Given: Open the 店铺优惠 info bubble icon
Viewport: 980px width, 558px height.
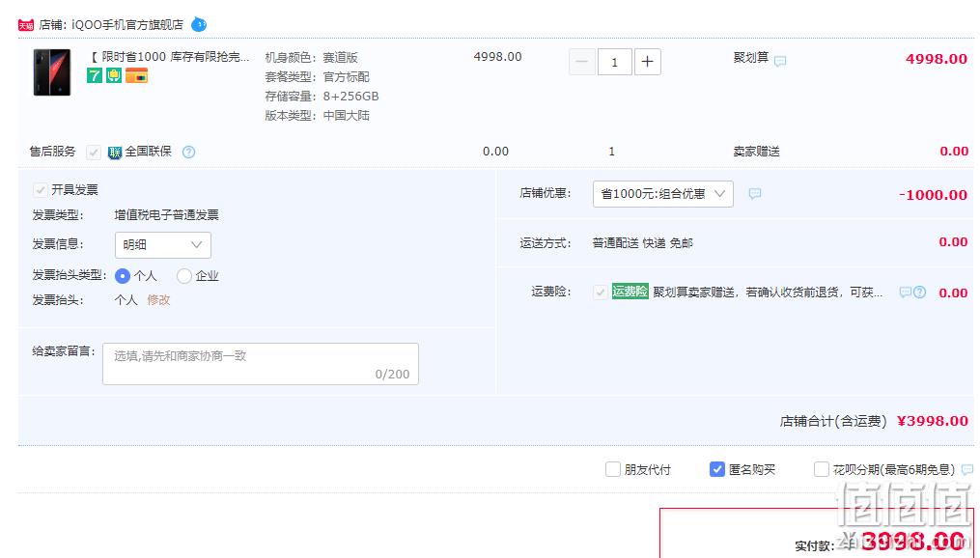Looking at the screenshot, I should [755, 194].
